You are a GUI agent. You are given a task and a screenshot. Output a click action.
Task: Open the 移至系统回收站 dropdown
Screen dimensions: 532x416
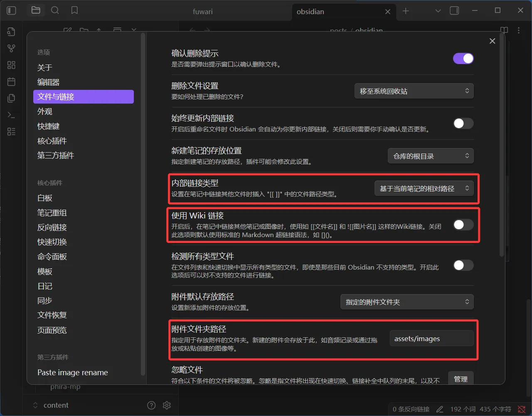pyautogui.click(x=414, y=91)
